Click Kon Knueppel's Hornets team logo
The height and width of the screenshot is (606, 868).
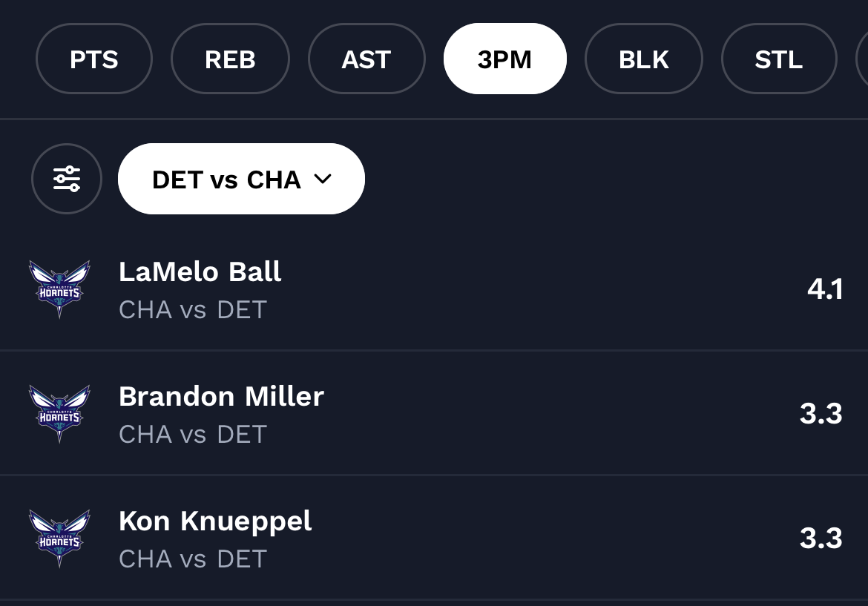tap(59, 539)
